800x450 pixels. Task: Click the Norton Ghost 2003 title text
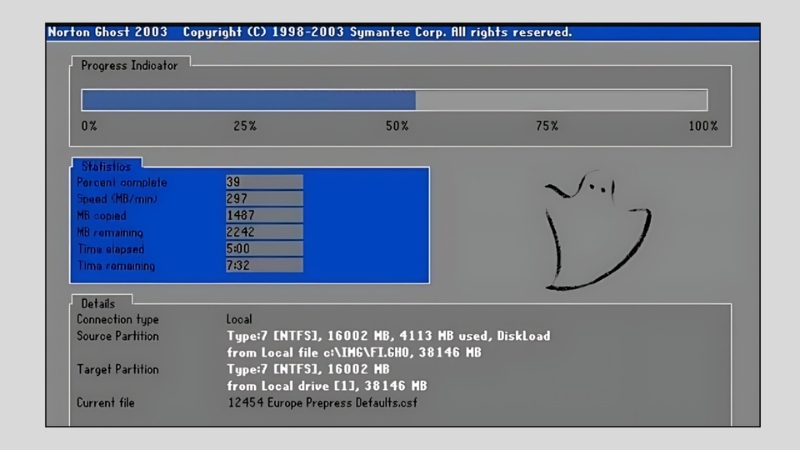tap(108, 32)
